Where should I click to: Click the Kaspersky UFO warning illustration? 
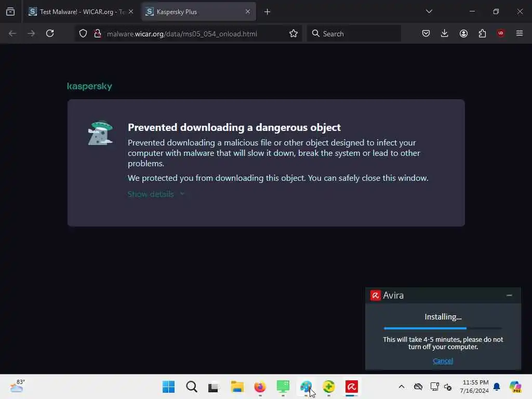pyautogui.click(x=100, y=133)
